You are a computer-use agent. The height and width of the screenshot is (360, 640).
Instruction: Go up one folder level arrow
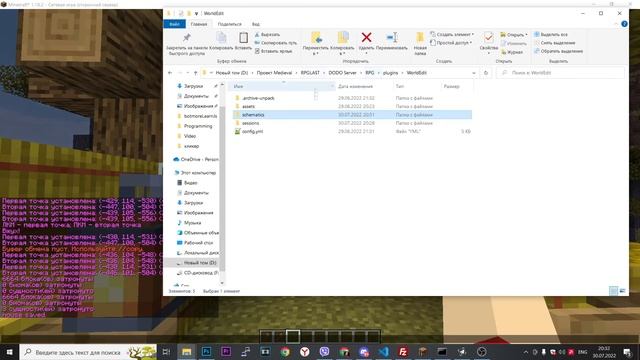pyautogui.click(x=196, y=73)
